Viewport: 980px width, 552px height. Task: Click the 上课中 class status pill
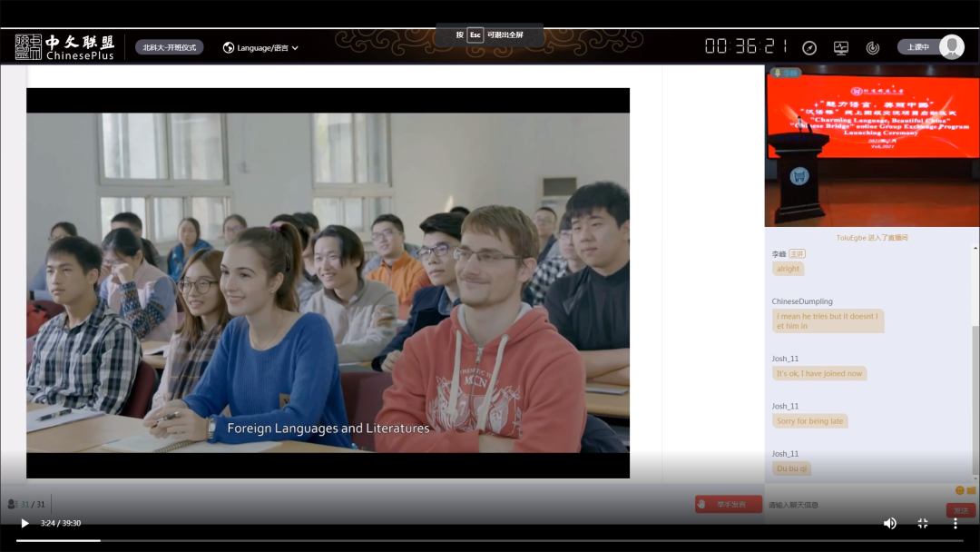coord(918,47)
